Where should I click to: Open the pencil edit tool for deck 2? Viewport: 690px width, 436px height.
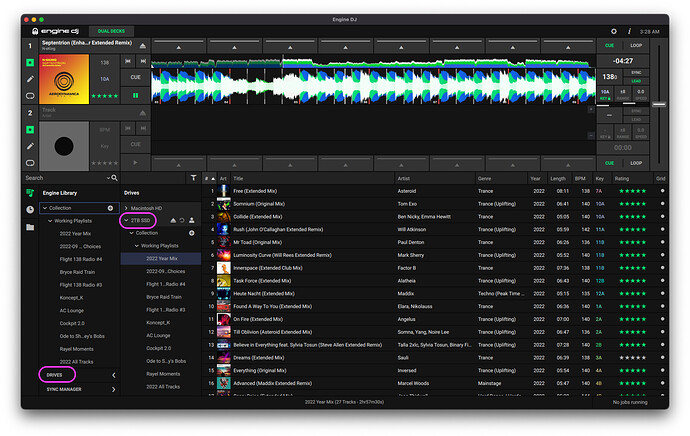point(30,146)
